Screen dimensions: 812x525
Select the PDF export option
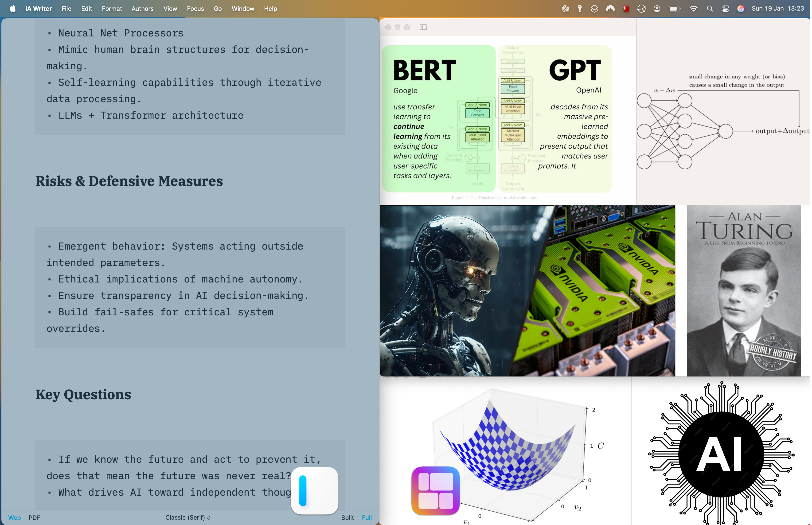coord(34,517)
